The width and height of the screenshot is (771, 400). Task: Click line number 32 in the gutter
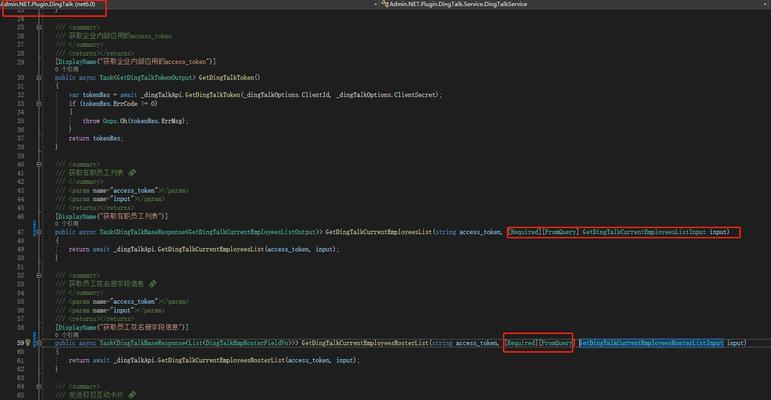point(21,95)
